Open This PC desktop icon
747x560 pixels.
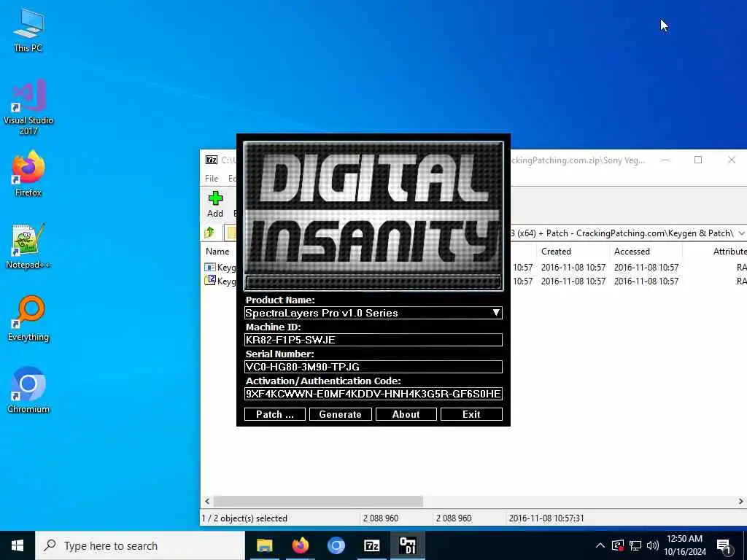pos(28,30)
